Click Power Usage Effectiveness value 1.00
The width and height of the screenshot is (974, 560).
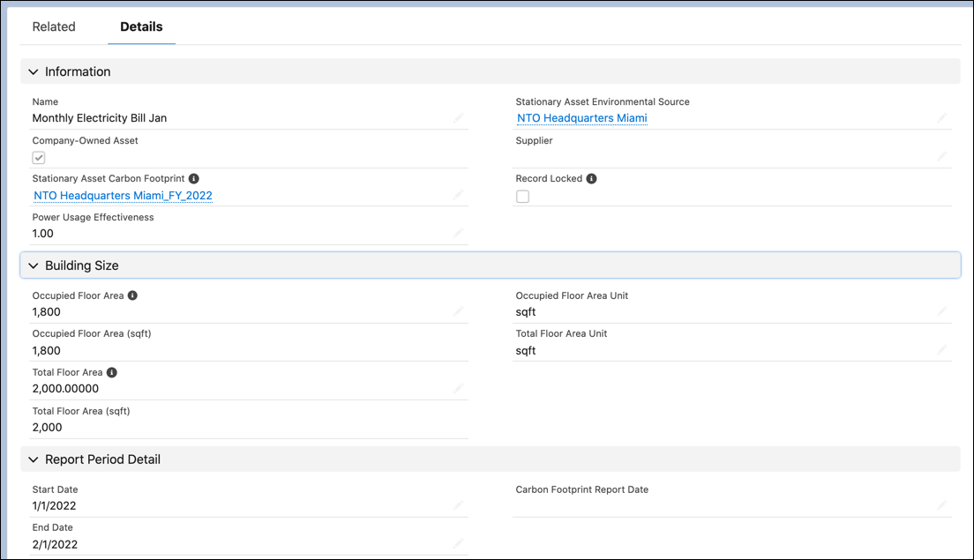coord(43,234)
